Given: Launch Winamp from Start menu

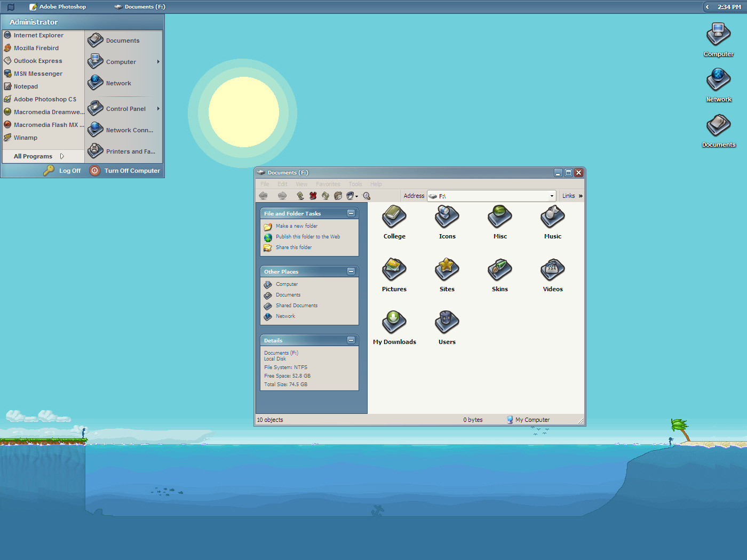Looking at the screenshot, I should pyautogui.click(x=43, y=138).
